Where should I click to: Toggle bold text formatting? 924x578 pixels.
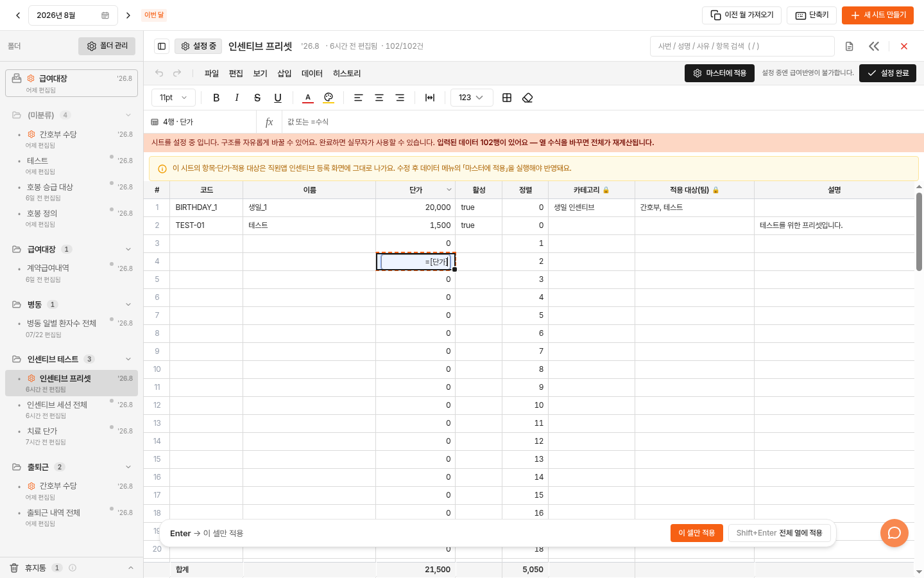pos(216,98)
